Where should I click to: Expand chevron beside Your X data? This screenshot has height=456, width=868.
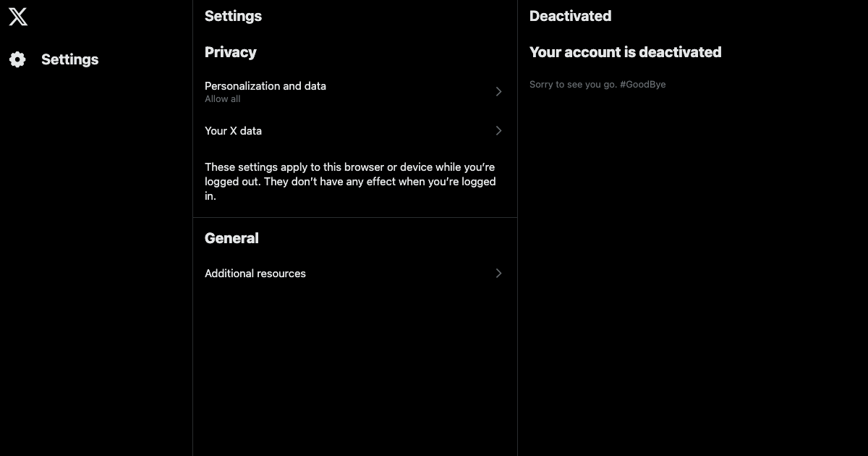click(498, 131)
